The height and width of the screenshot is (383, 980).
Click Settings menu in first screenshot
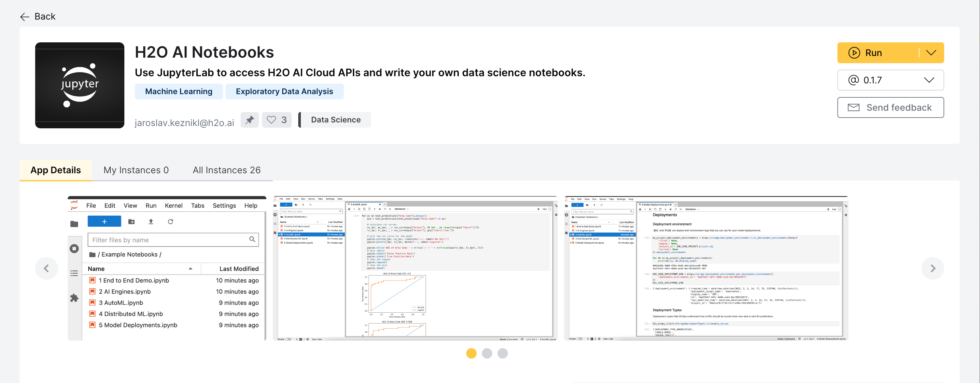(x=224, y=206)
